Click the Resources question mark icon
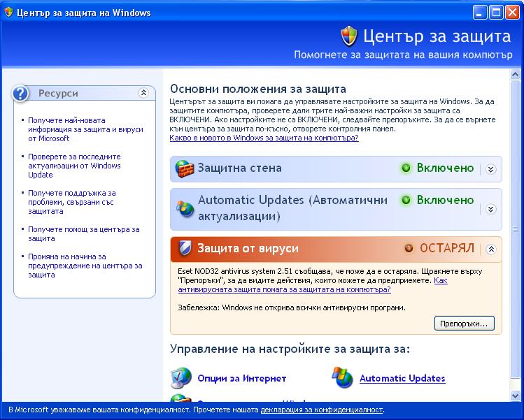 pos(20,94)
